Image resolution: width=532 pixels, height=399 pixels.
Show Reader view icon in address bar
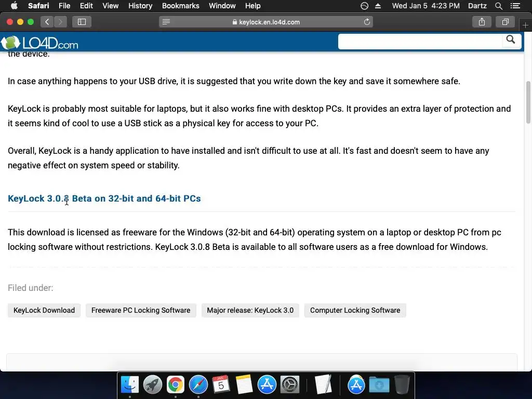(166, 22)
